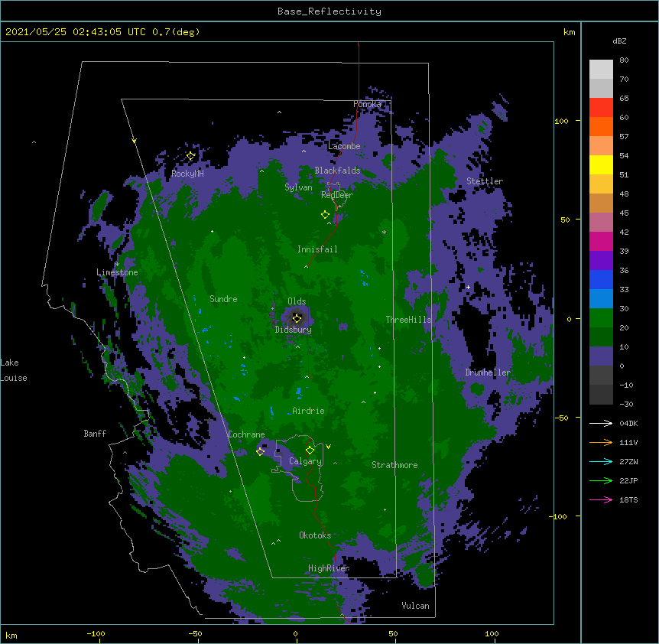The width and height of the screenshot is (659, 644).
Task: Click the yellow color swatch at 54 dBZ
Action: [601, 164]
